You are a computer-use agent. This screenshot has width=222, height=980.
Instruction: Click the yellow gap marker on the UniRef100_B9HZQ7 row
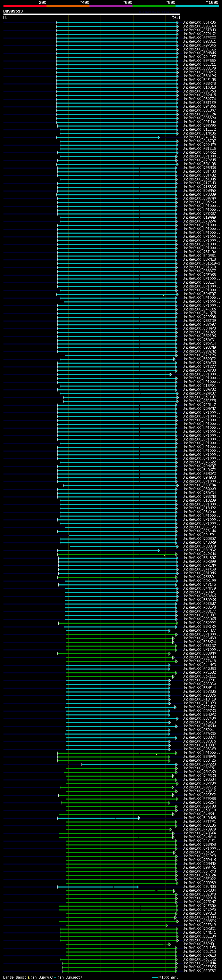pos(164,295)
